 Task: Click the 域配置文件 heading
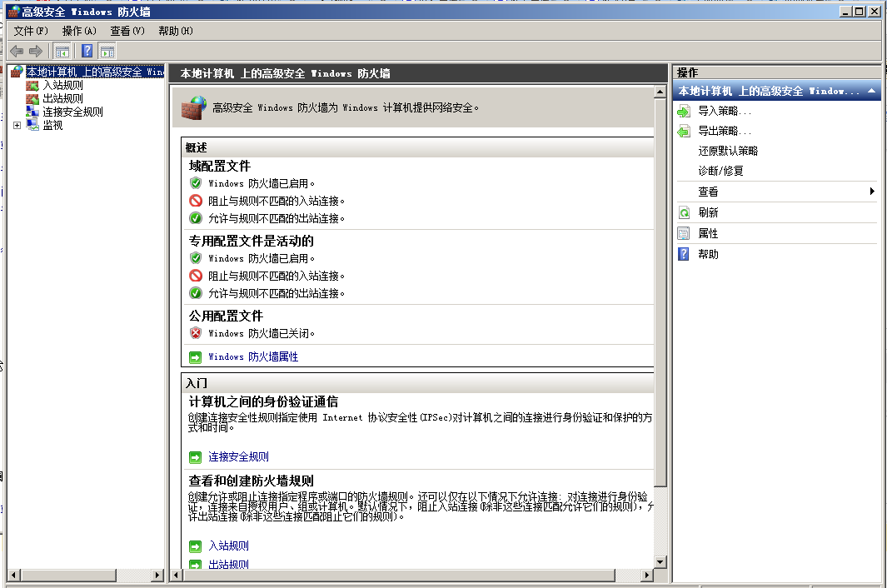coord(220,167)
